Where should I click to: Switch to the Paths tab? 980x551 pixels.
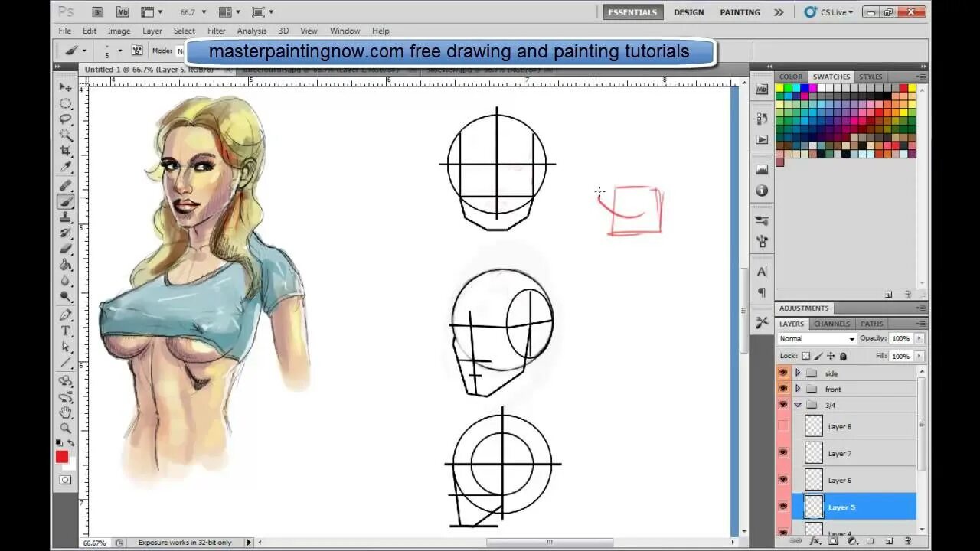[x=872, y=324]
